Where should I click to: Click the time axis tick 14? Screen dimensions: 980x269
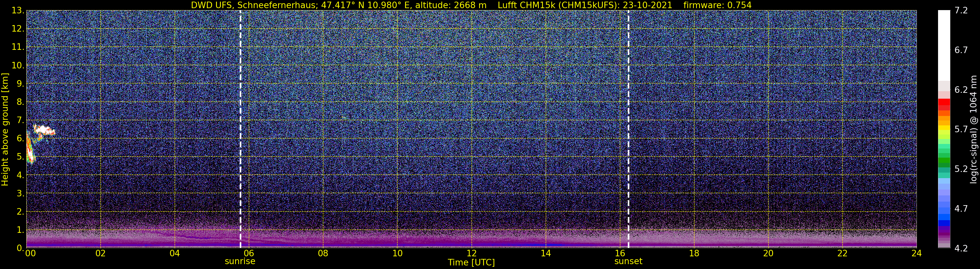(x=545, y=254)
